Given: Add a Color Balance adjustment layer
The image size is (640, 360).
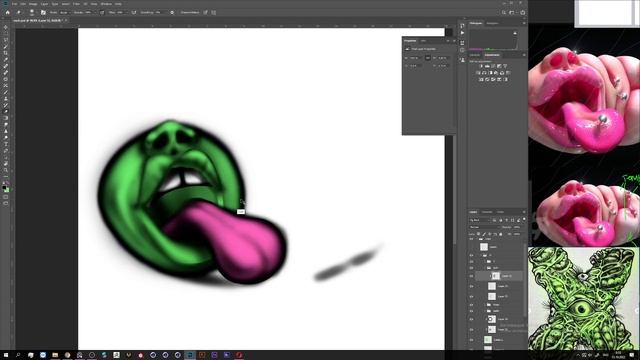Looking at the screenshot, I should (x=484, y=73).
